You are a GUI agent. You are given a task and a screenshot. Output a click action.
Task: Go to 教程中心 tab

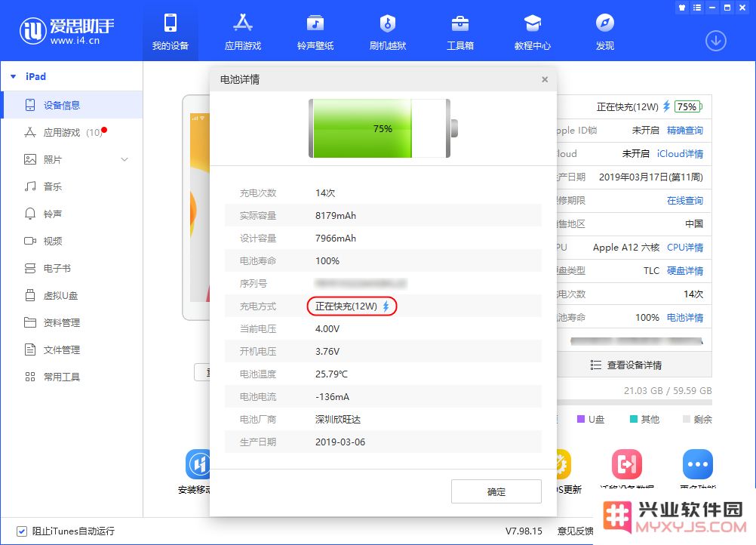532,32
